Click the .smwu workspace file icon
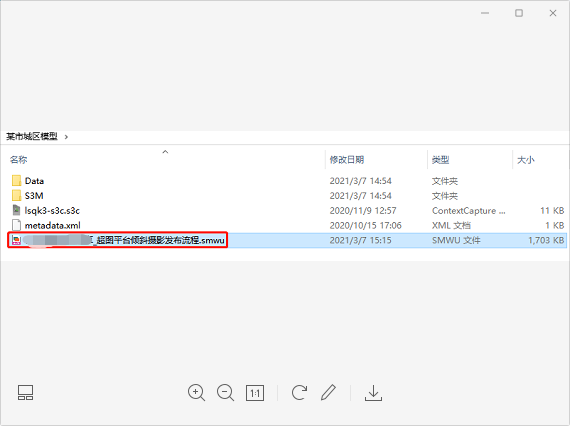570x426 pixels. tap(16, 240)
